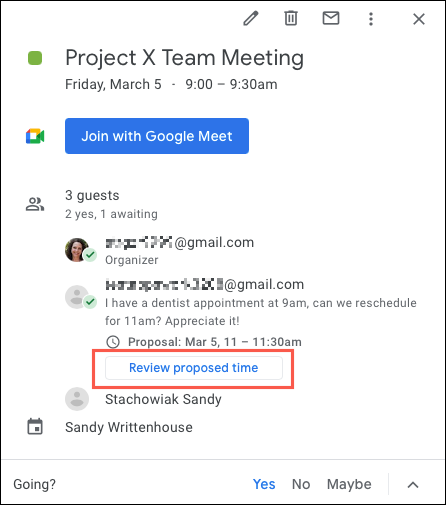
Task: Click the second guest's gray avatar
Action: point(77,297)
